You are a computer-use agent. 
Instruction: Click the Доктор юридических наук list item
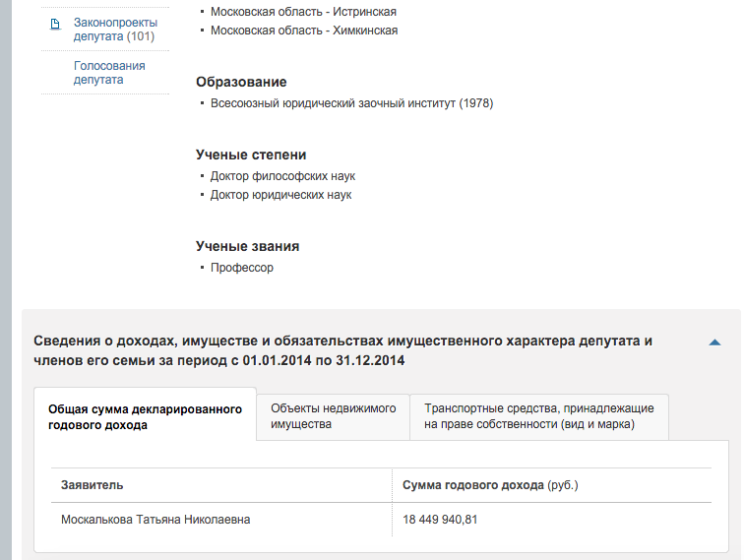pos(280,195)
